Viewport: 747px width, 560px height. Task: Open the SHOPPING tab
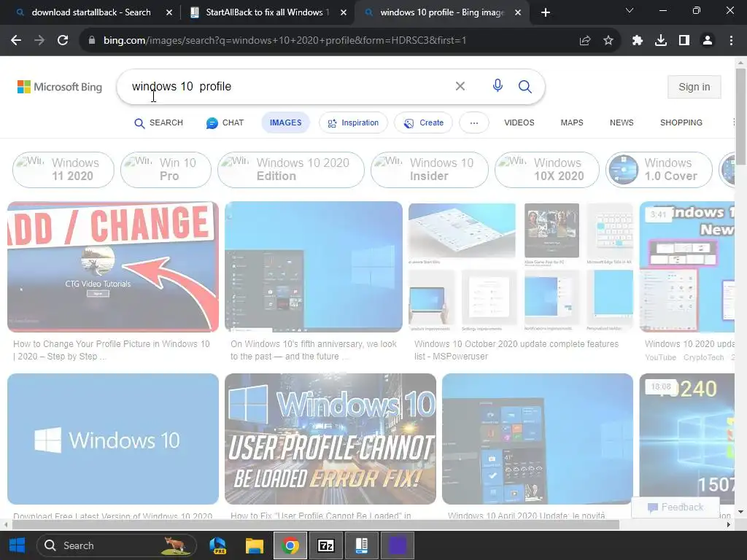point(681,122)
